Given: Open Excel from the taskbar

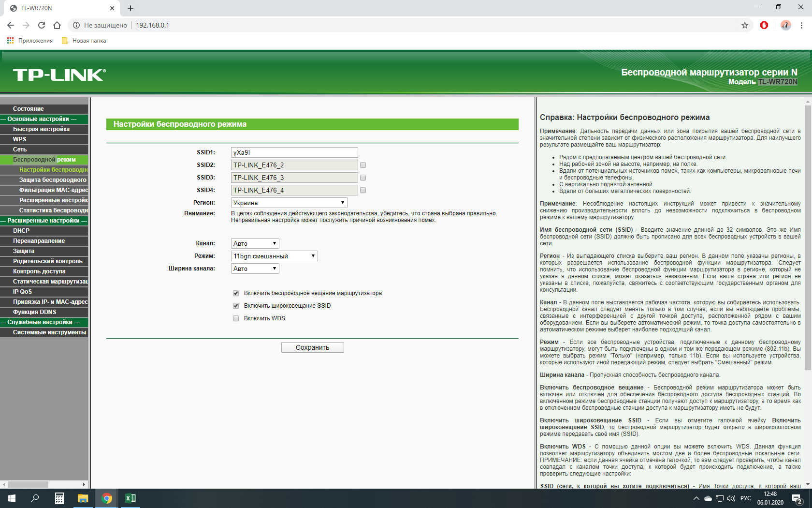Looking at the screenshot, I should (130, 498).
